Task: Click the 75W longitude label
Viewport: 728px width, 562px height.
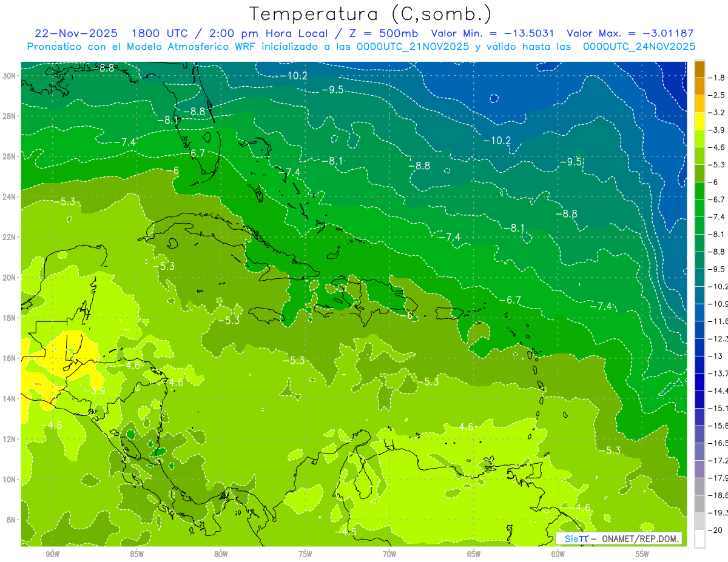Action: click(x=305, y=554)
